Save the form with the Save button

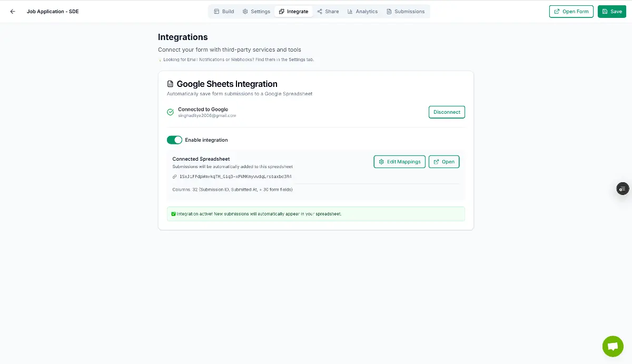point(611,11)
